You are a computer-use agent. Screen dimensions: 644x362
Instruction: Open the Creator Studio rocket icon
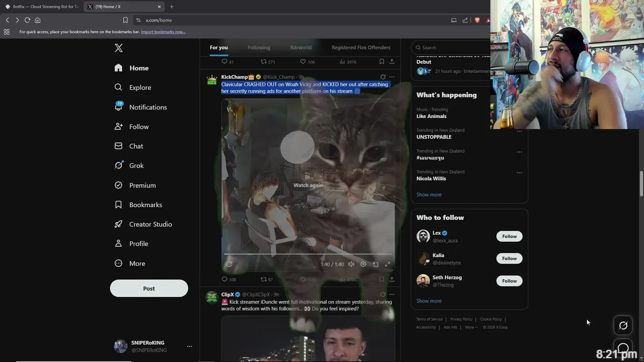tap(118, 224)
